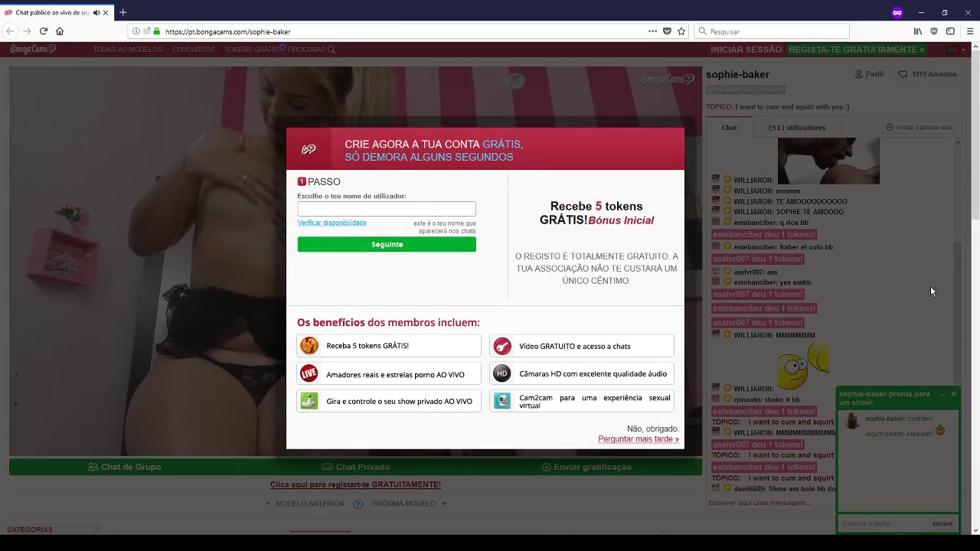Open TODAS AS MODELOS menu
This screenshot has width=980, height=551.
128,50
